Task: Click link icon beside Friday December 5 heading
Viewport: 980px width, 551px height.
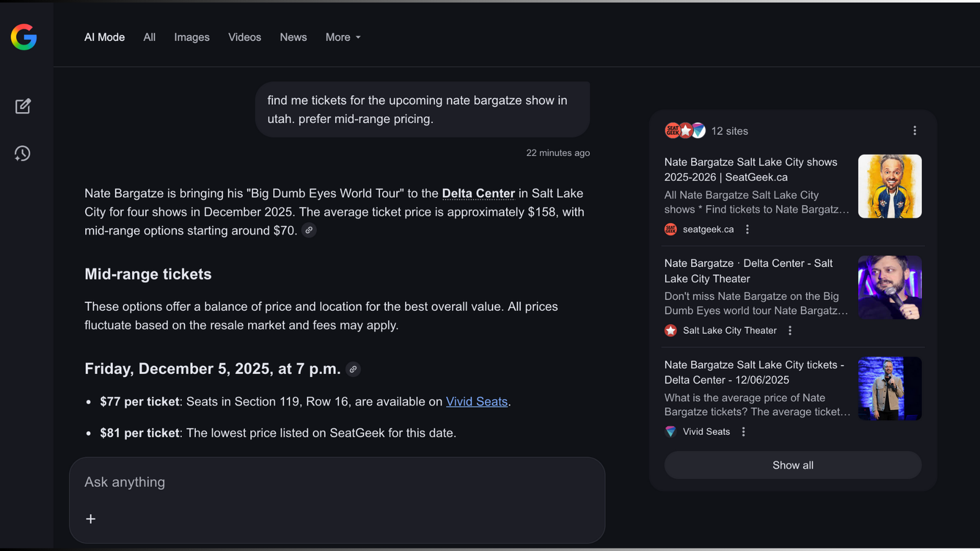Action: tap(353, 369)
